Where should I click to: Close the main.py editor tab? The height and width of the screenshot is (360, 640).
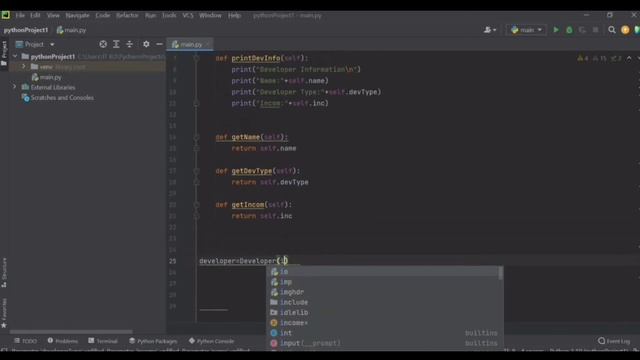tap(207, 44)
